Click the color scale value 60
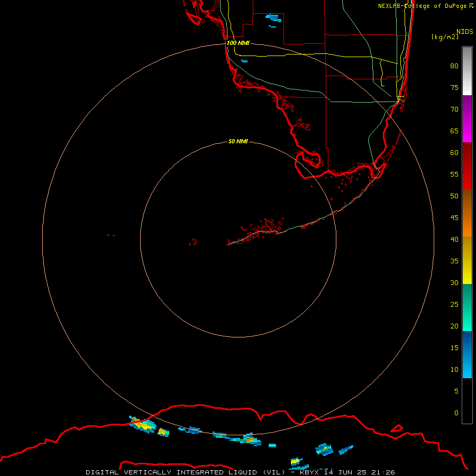This screenshot has width=476, height=476. tap(454, 152)
